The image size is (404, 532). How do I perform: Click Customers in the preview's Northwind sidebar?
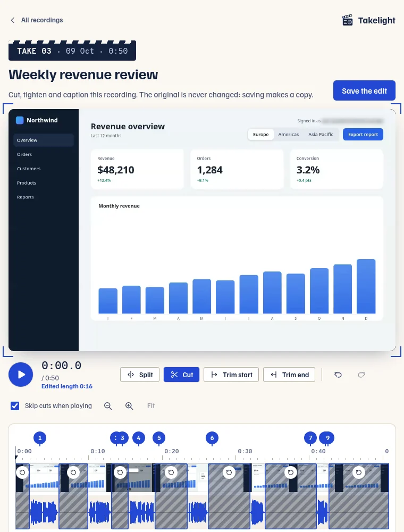click(x=29, y=169)
